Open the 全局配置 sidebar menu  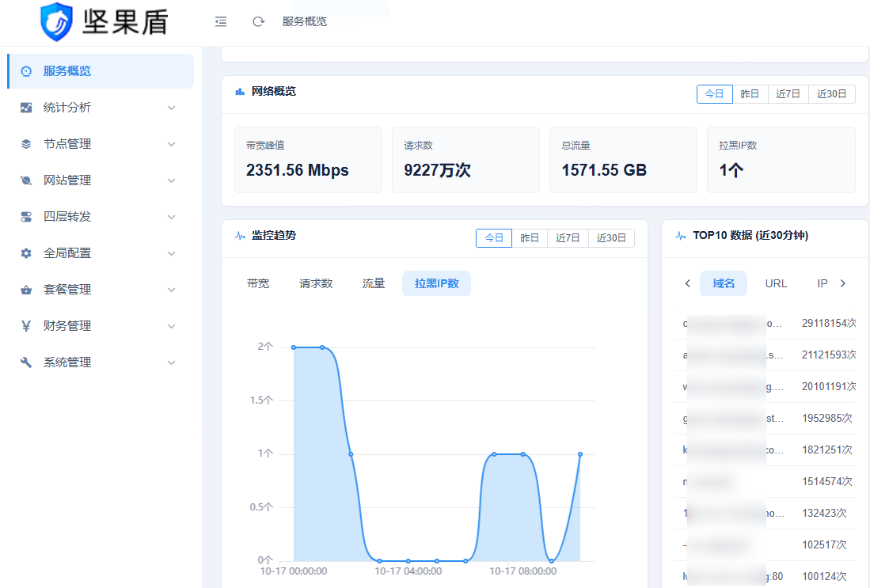tap(101, 253)
